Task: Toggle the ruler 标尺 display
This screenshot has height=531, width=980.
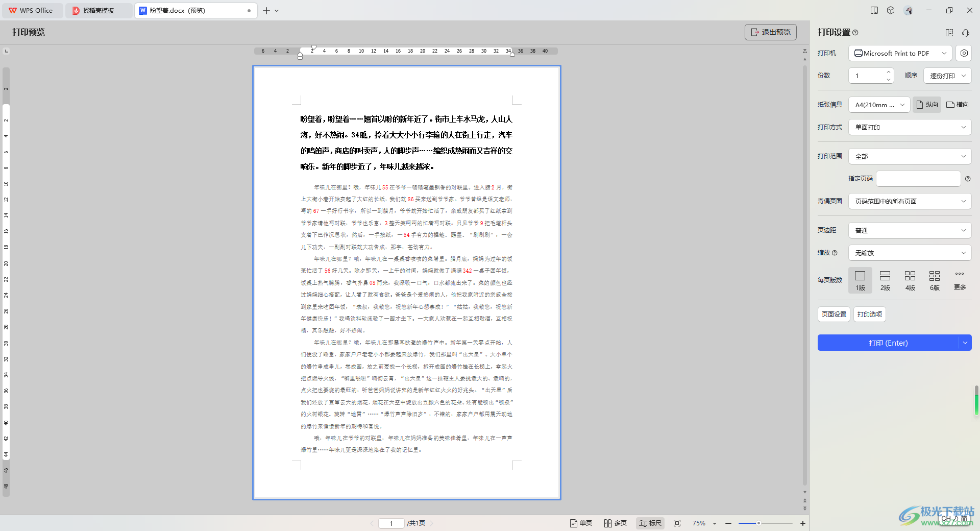Action: tap(650, 523)
